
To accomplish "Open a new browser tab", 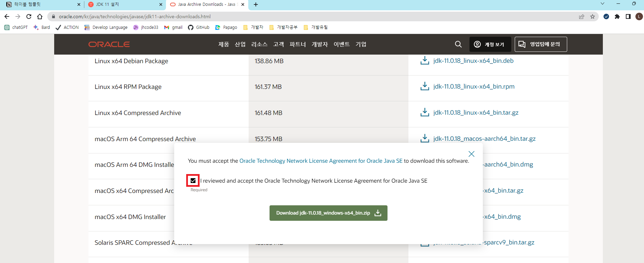I will point(256,4).
